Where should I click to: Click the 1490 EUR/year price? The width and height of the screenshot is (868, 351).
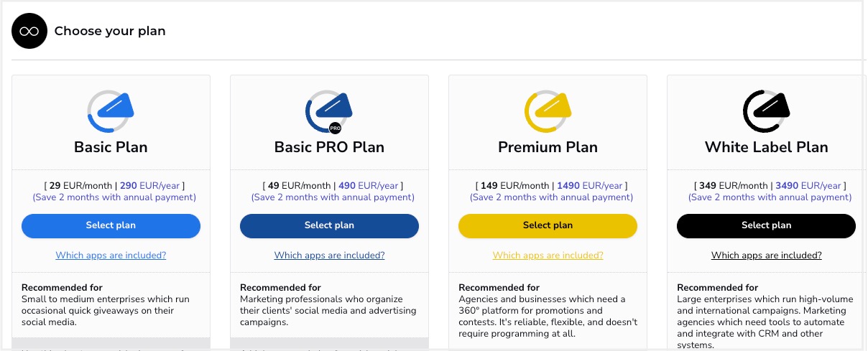[x=589, y=186]
